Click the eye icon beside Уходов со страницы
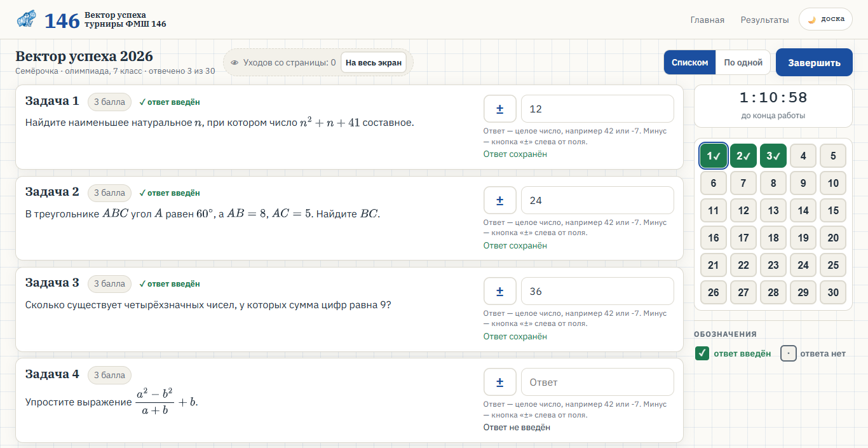Screen dimensions: 868x448 pyautogui.click(x=234, y=63)
